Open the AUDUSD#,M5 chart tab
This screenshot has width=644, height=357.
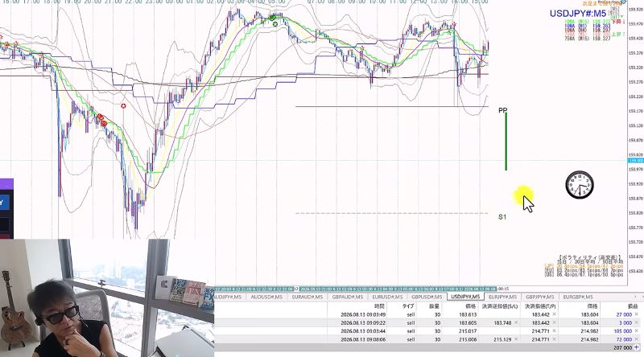(x=266, y=297)
